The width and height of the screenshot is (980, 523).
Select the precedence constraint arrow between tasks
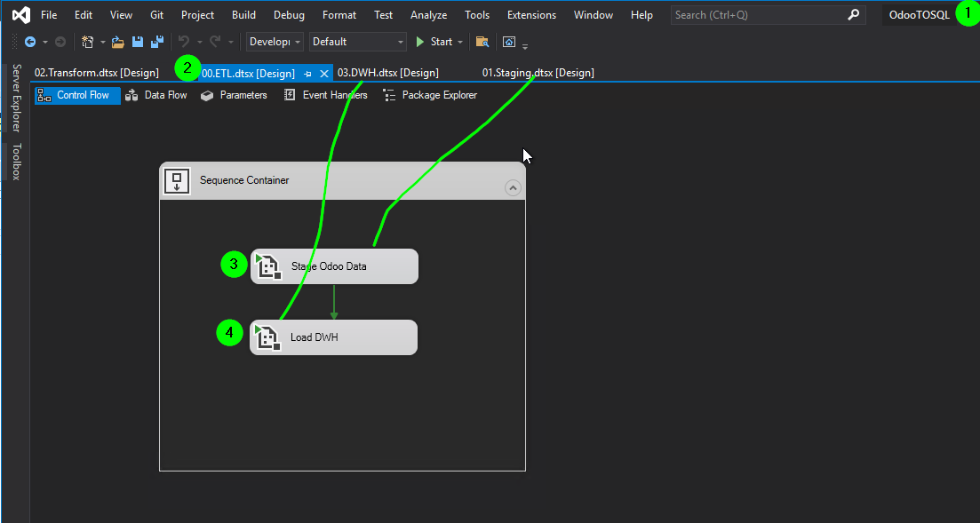[334, 303]
